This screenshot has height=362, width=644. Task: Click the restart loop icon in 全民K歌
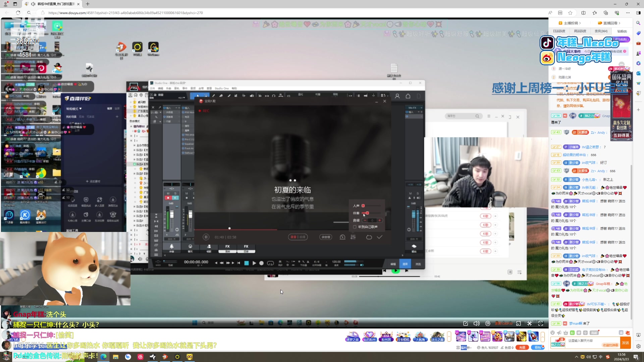pyautogui.click(x=369, y=237)
